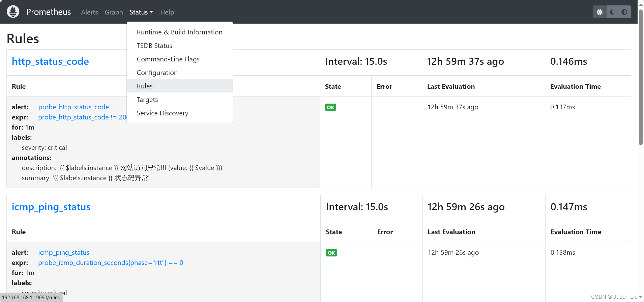Click the '12h 59m 37s ago' rule row cell
This screenshot has height=302, width=644.
[x=453, y=107]
